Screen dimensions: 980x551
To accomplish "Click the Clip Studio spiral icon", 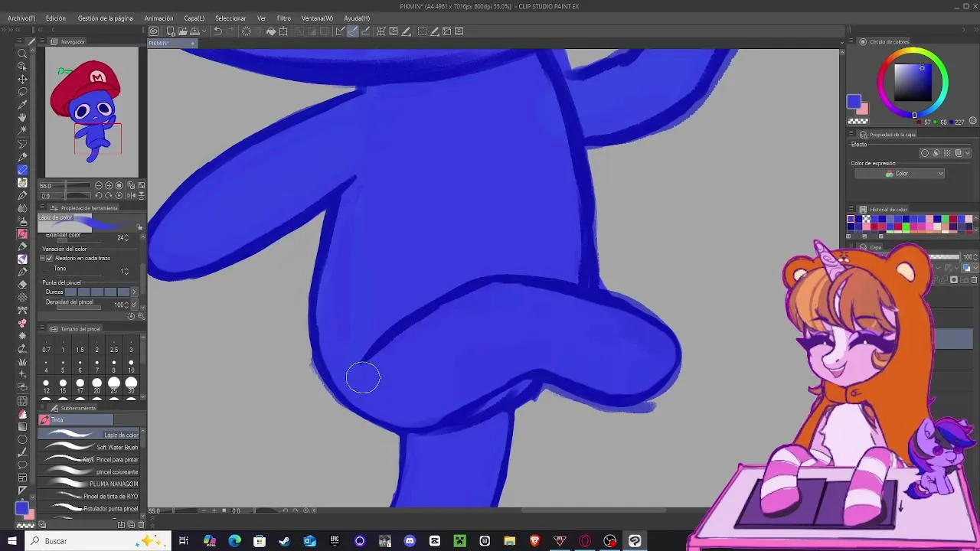I will [154, 31].
